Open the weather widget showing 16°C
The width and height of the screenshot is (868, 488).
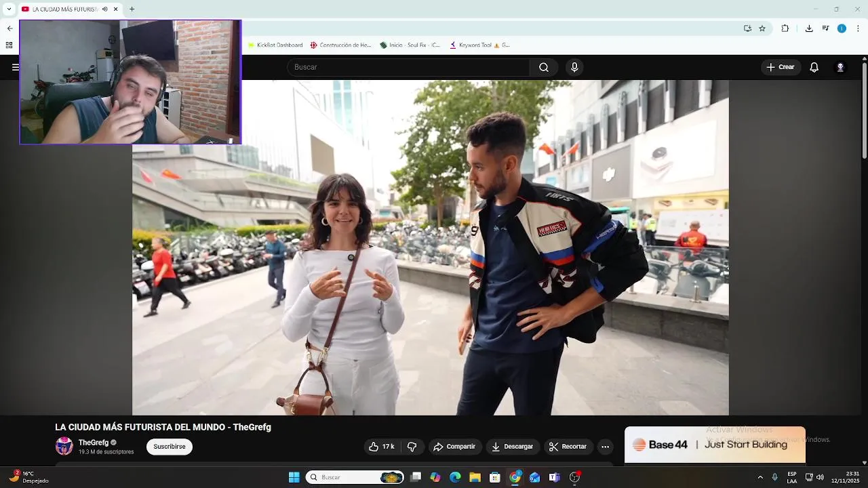[x=28, y=477]
